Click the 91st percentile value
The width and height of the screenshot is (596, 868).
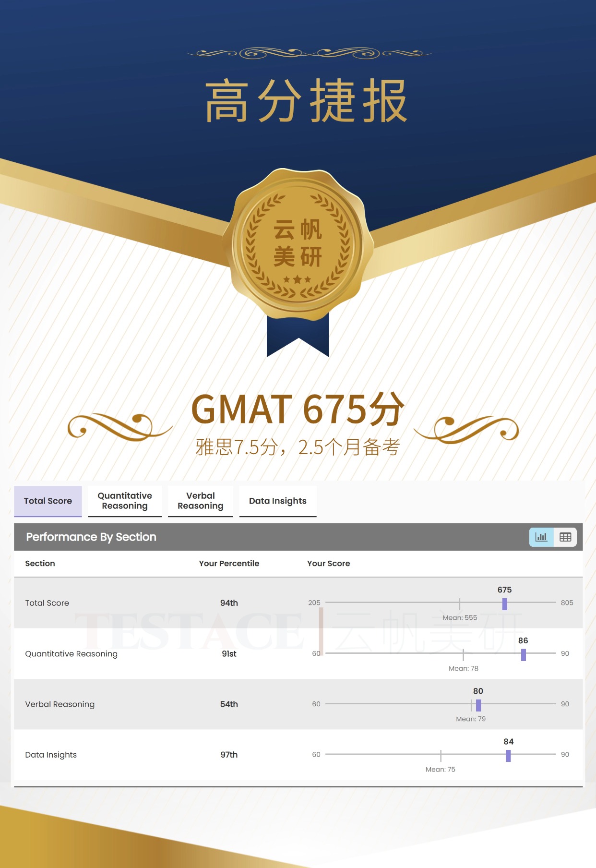tap(229, 654)
